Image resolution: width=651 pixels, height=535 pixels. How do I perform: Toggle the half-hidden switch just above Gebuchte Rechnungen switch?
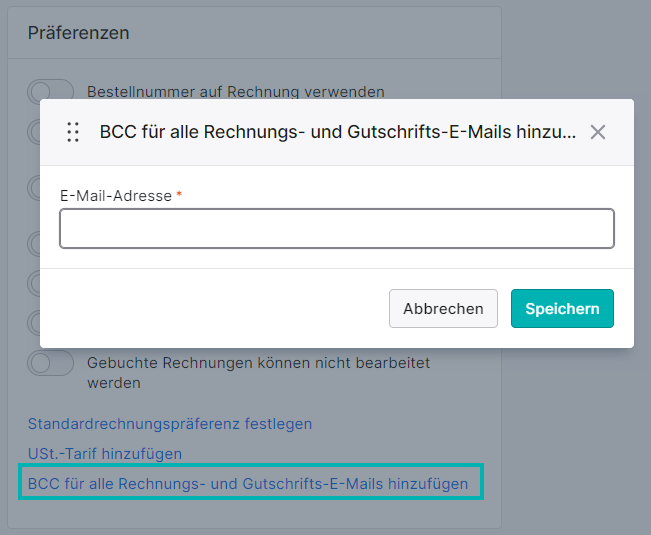[x=34, y=322]
